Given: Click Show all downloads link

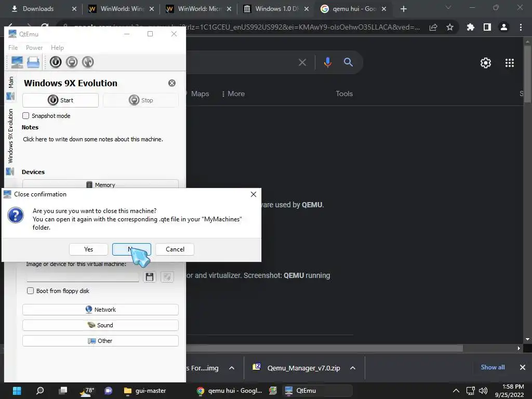Looking at the screenshot, I should coord(493,367).
